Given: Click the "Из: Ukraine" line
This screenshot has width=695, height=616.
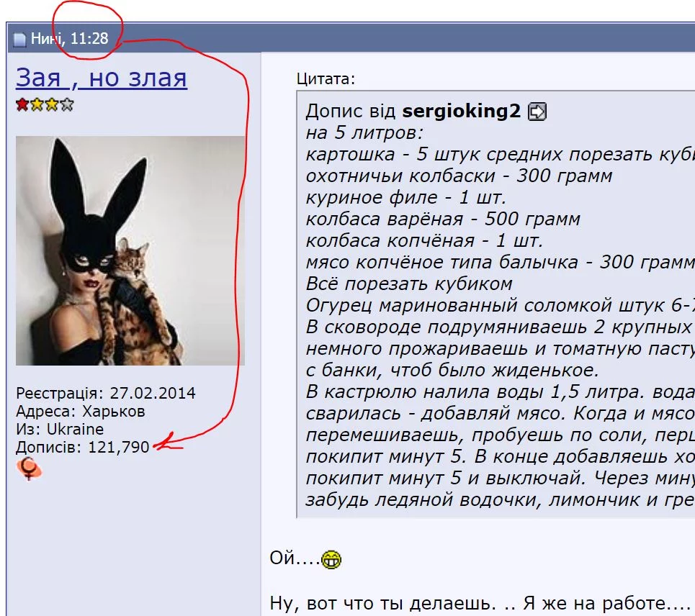Looking at the screenshot, I should click(x=60, y=429).
